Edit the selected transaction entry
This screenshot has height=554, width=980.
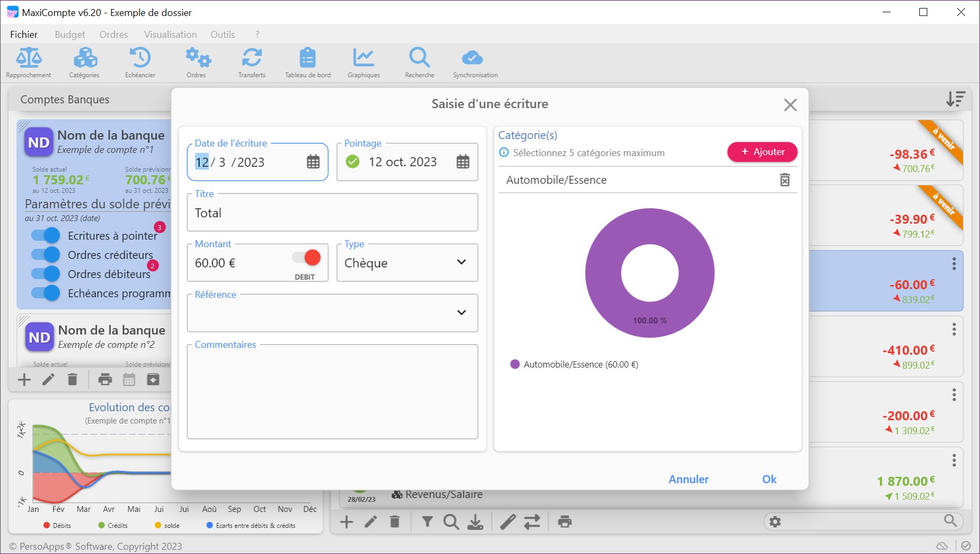coord(371,522)
